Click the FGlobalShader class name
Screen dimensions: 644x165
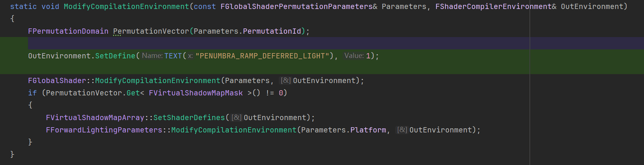coord(57,81)
